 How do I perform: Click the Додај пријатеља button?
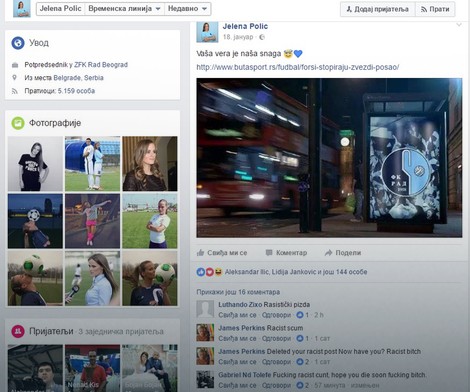coord(378,9)
